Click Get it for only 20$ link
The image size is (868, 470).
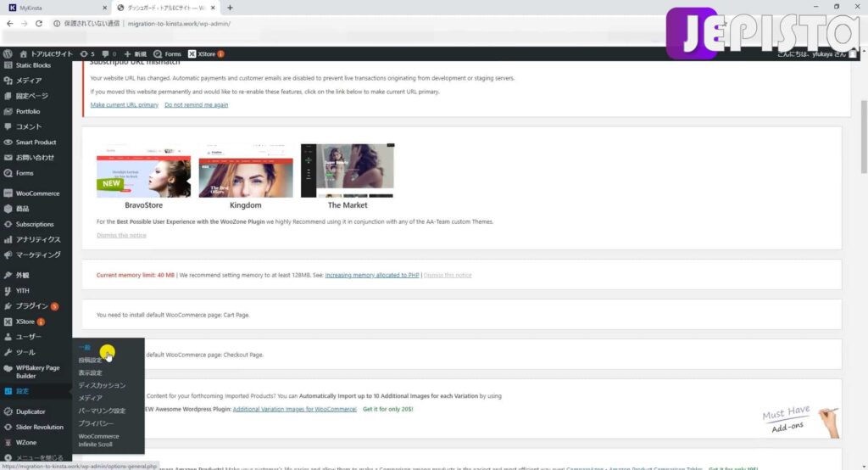coord(387,409)
